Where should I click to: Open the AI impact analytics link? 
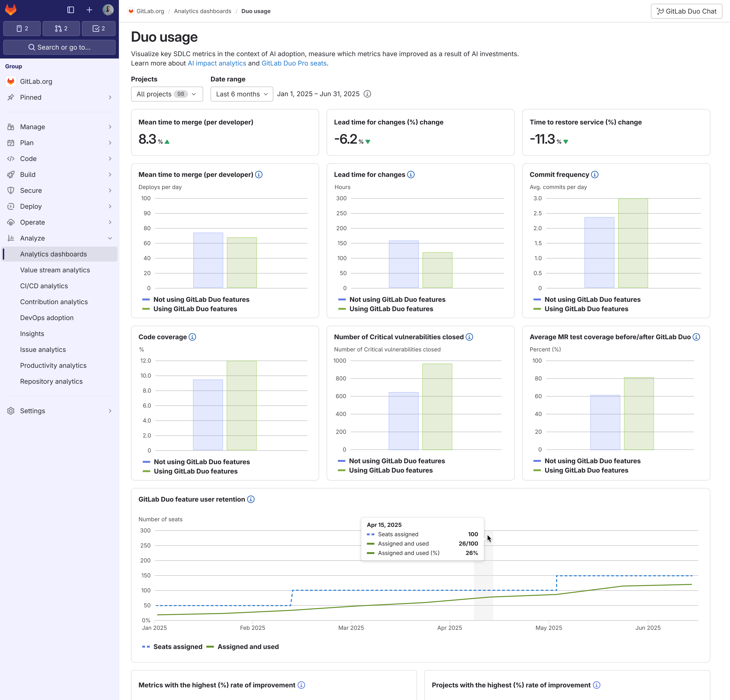pyautogui.click(x=217, y=63)
